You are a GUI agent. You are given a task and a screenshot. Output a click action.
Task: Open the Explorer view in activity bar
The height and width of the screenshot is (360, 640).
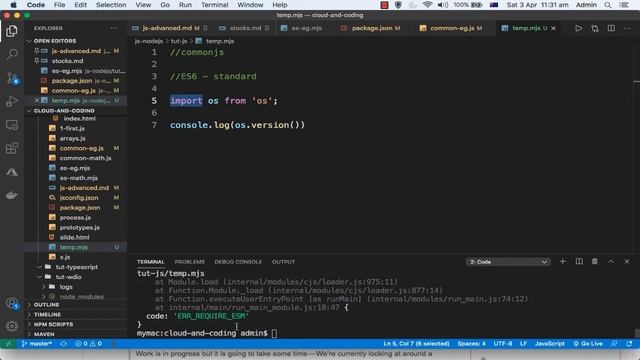[x=11, y=31]
